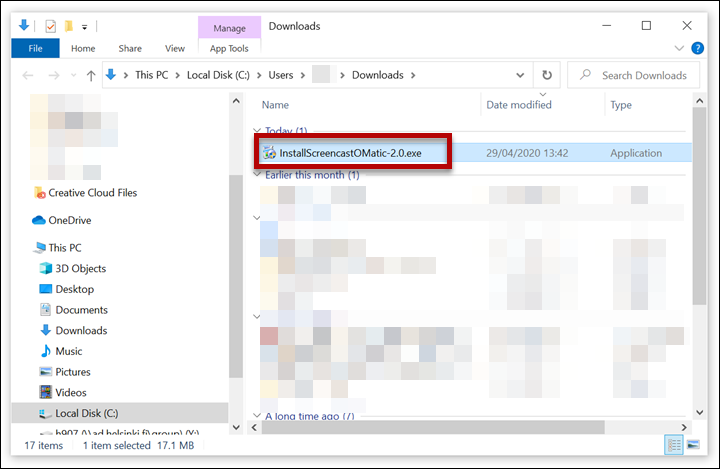Switch to Large icons view

(x=693, y=445)
